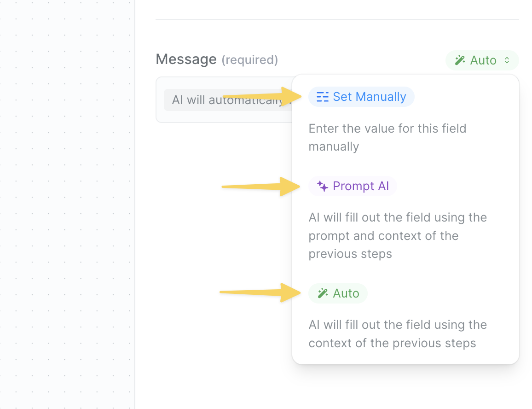Select the Set Manually option

pyautogui.click(x=361, y=97)
